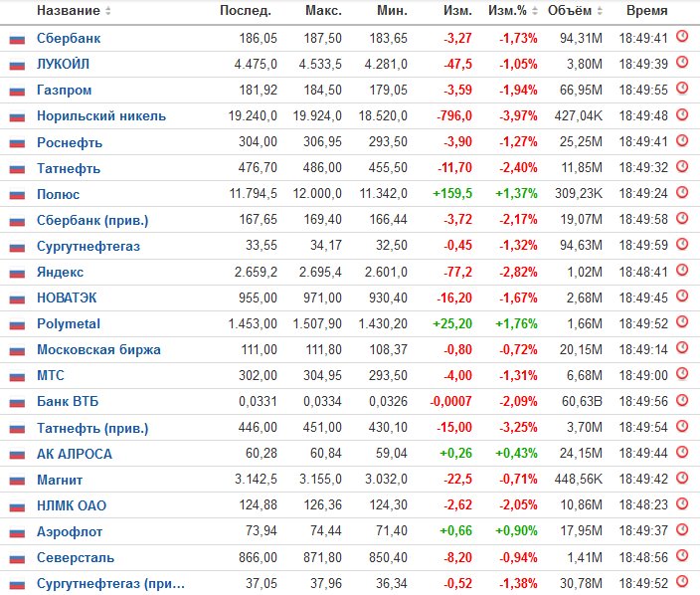Click the Russian flag beside АК АЛРОСА
The image size is (700, 595).
coord(17,455)
